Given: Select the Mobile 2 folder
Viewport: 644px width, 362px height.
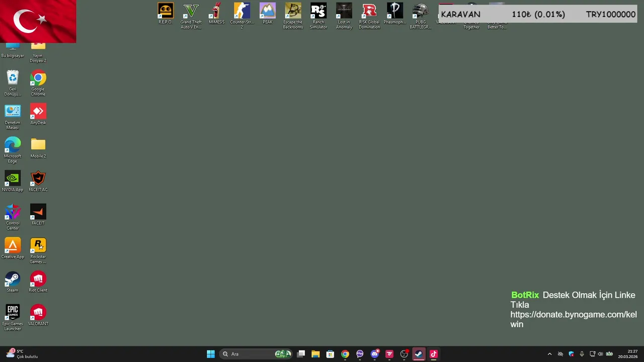Looking at the screenshot, I should coord(38,148).
